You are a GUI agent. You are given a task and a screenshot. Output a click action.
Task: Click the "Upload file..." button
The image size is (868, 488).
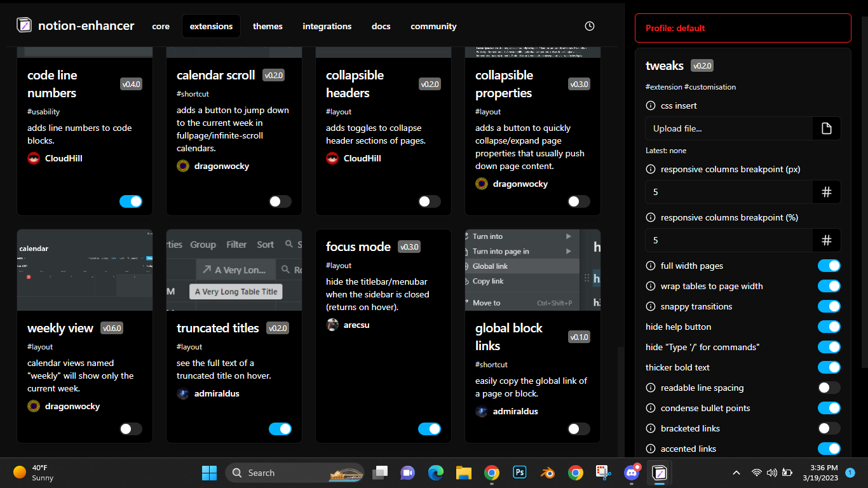coord(729,128)
